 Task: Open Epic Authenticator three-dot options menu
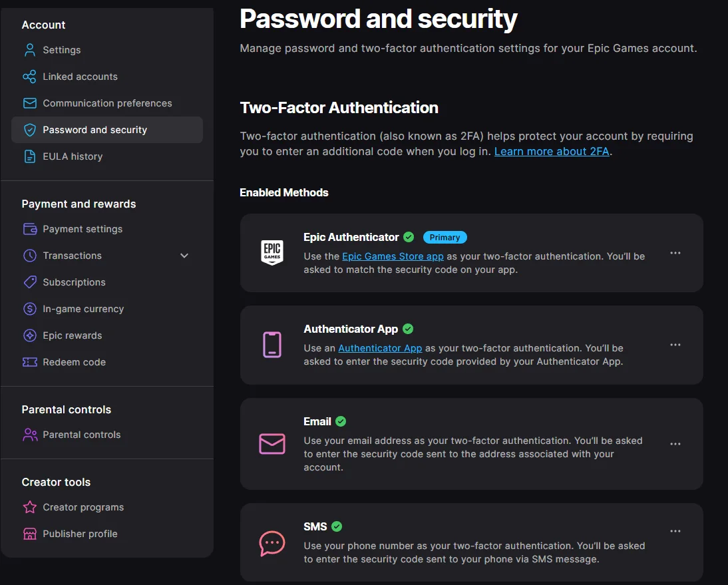pos(675,253)
